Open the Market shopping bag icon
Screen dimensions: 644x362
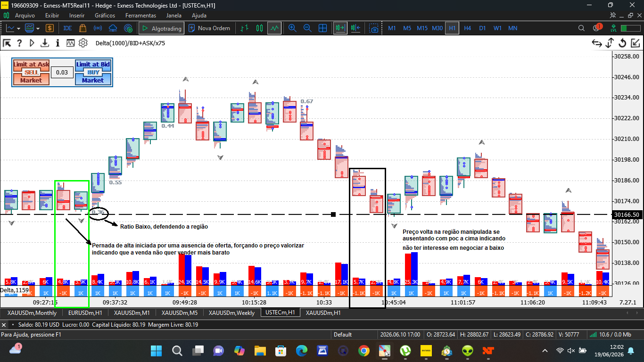tap(83, 28)
